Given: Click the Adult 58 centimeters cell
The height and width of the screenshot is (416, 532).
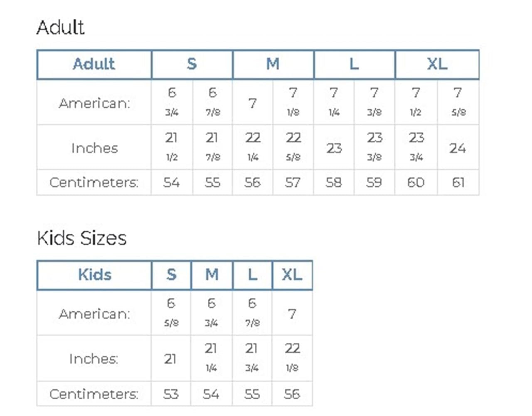Looking at the screenshot, I should click(x=334, y=182).
